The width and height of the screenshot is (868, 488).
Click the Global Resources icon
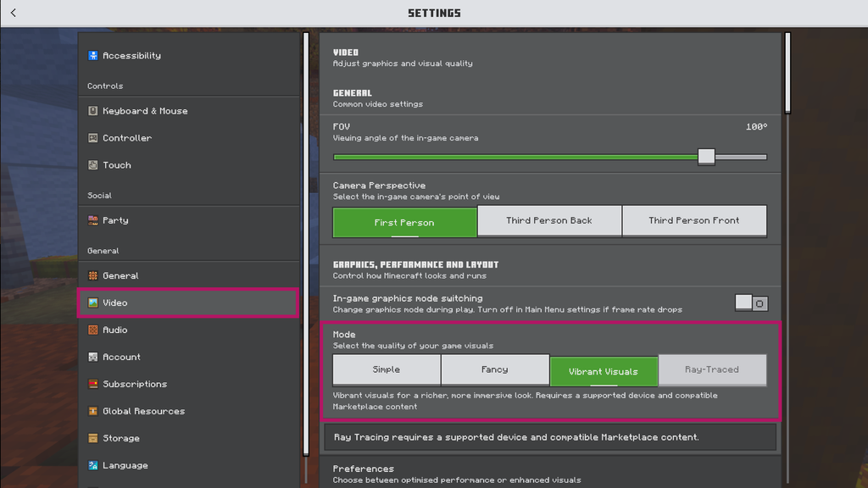tap(93, 411)
